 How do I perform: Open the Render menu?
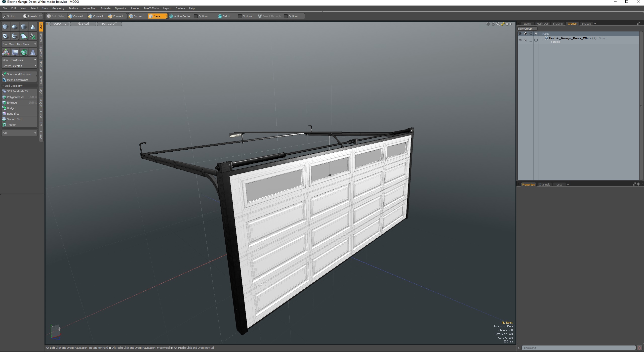point(135,8)
